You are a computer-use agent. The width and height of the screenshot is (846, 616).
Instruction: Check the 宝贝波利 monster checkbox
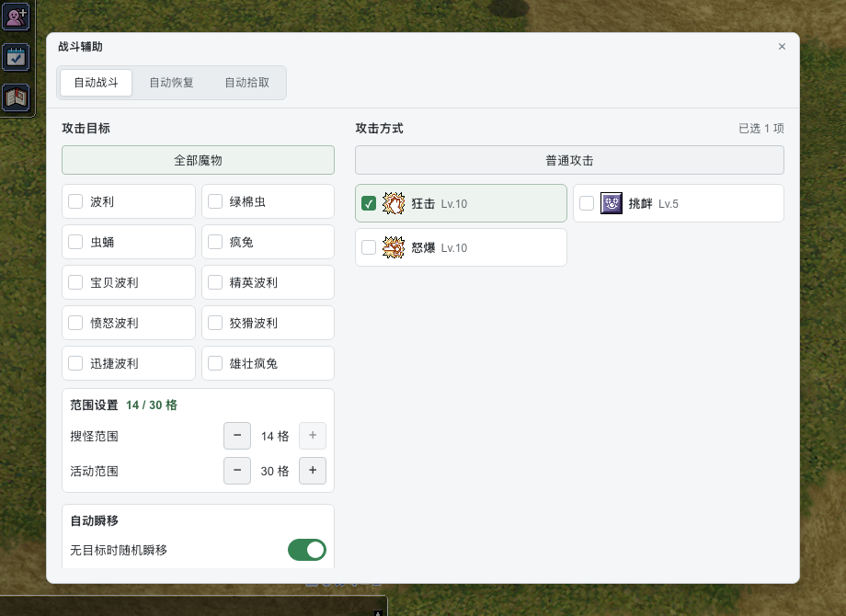75,282
